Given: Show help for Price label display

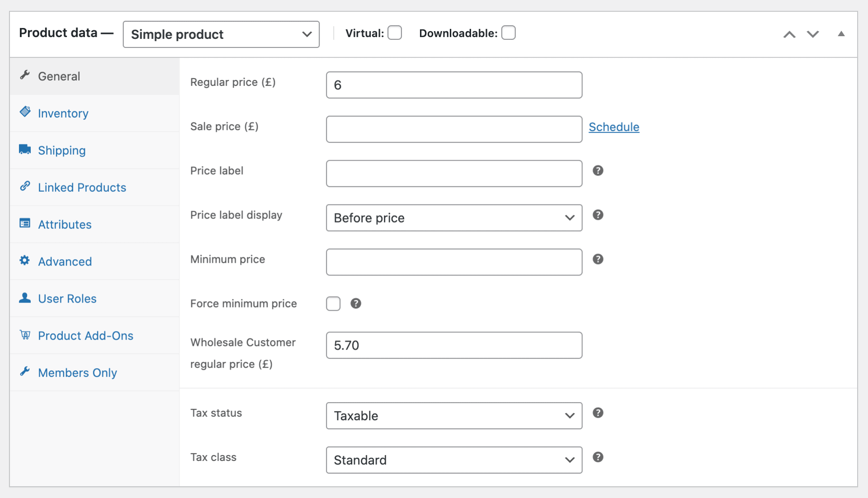Looking at the screenshot, I should tap(598, 215).
